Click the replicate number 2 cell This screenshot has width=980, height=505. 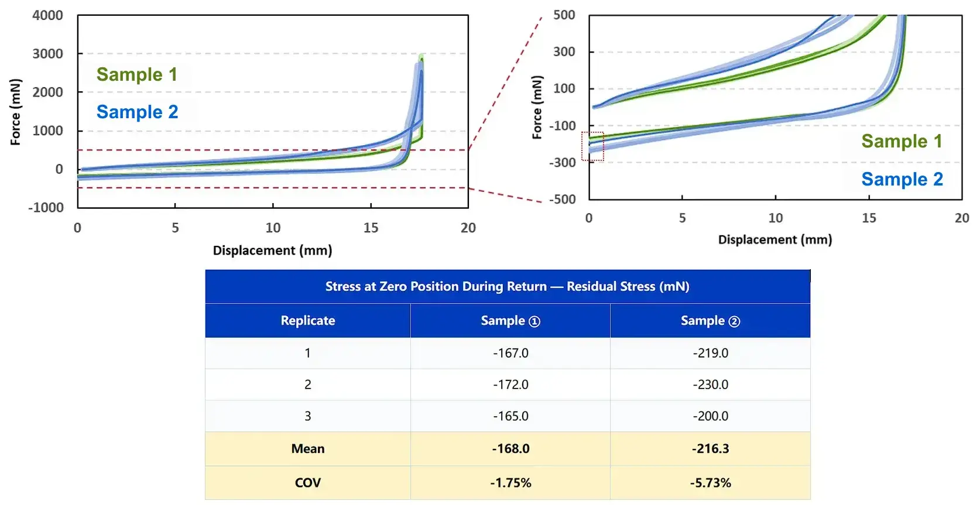click(x=308, y=385)
